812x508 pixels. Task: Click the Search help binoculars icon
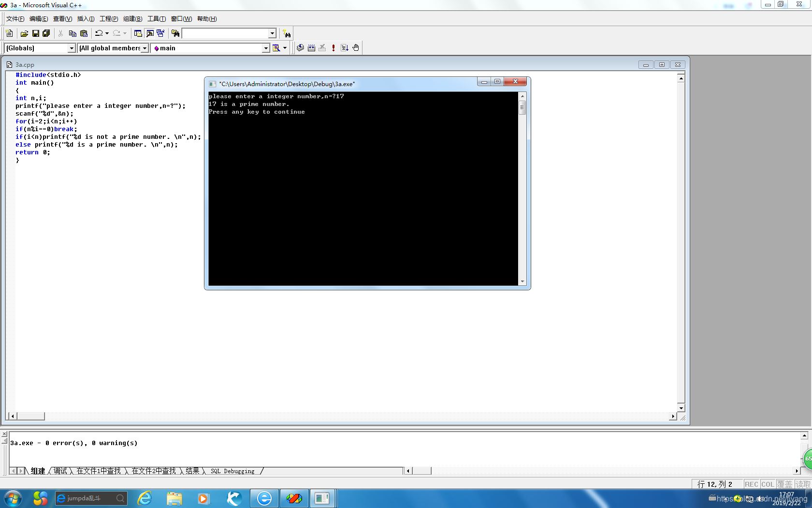coord(287,33)
